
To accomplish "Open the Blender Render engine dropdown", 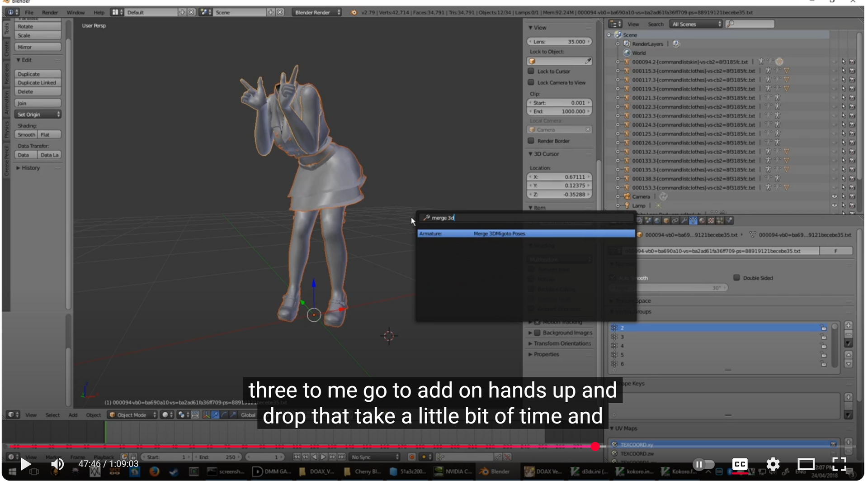I will (316, 12).
